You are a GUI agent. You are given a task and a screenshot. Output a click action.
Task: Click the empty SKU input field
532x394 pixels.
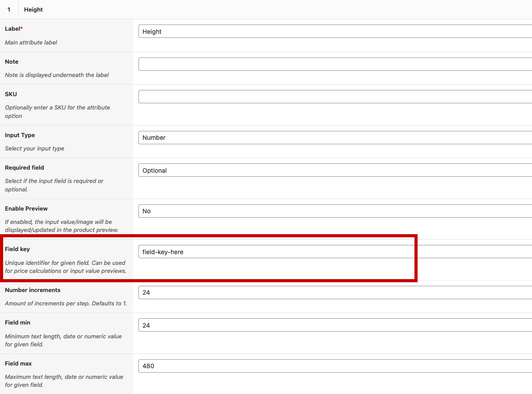[334, 97]
